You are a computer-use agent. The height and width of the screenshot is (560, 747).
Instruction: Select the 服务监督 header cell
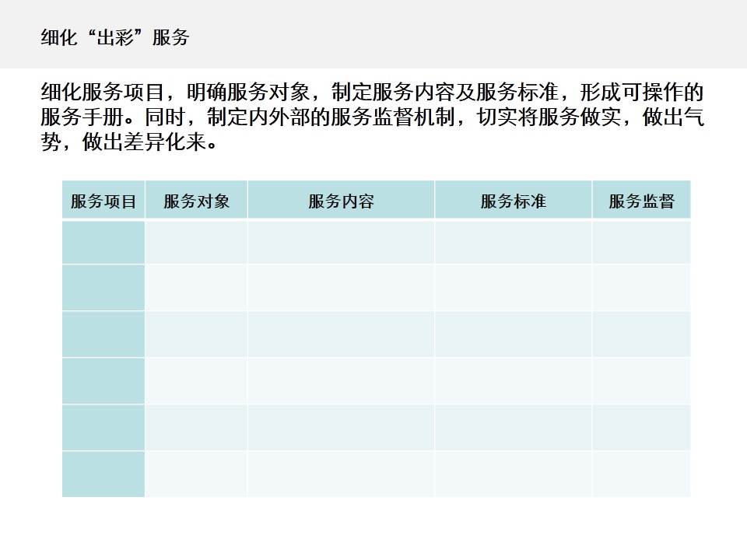tap(641, 201)
